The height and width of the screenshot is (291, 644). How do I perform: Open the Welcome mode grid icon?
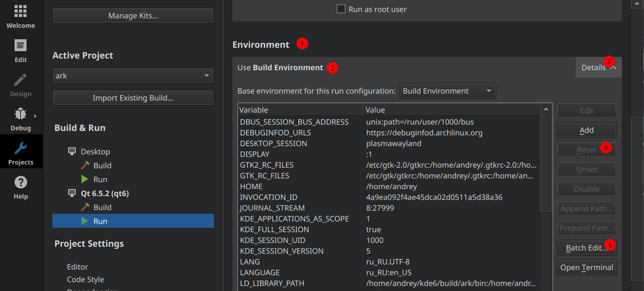[x=21, y=11]
